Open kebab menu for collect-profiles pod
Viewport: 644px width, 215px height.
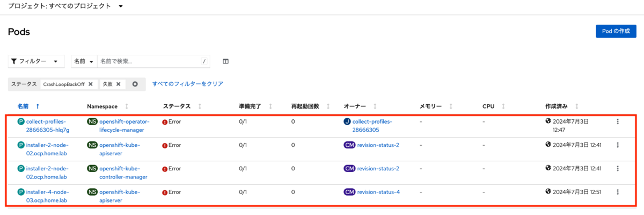click(x=618, y=121)
